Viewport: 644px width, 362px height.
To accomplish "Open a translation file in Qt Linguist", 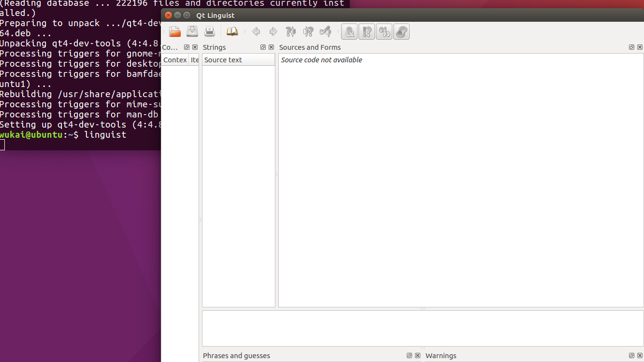I will click(x=175, y=31).
